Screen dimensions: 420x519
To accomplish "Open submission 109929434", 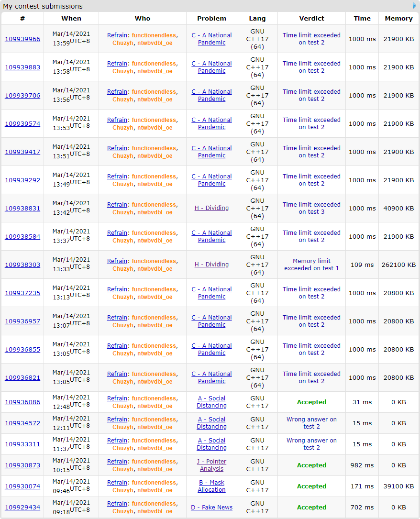I will (22, 508).
